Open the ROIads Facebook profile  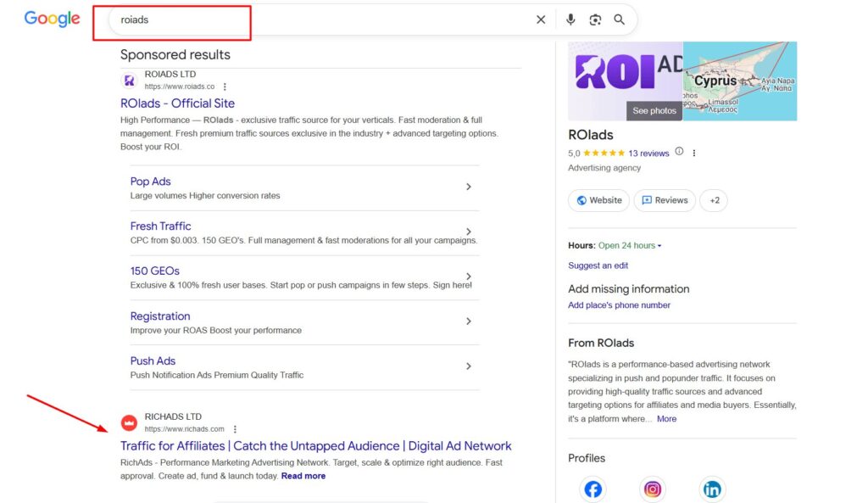(x=593, y=489)
